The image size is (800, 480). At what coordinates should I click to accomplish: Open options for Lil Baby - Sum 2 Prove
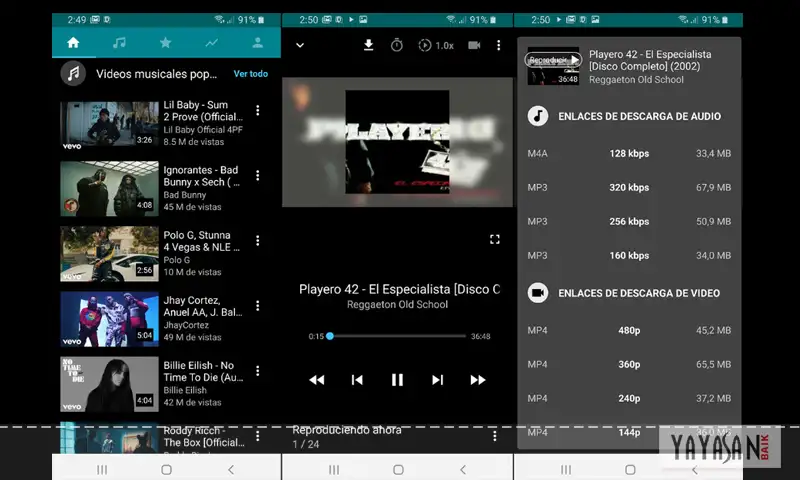point(258,110)
